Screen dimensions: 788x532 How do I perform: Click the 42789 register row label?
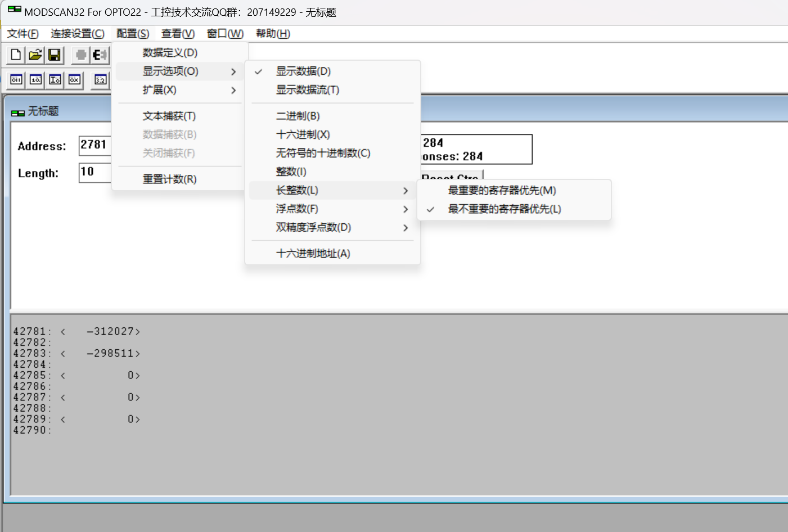pyautogui.click(x=32, y=420)
